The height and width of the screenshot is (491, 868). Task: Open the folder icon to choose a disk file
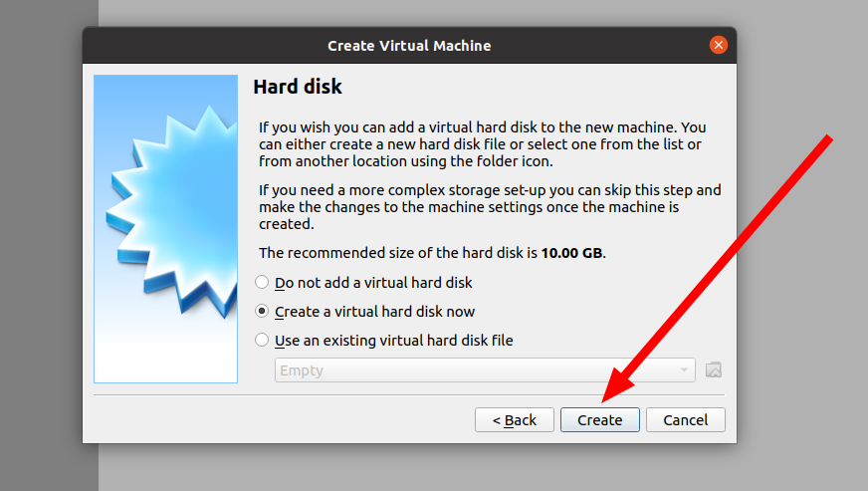(x=713, y=370)
